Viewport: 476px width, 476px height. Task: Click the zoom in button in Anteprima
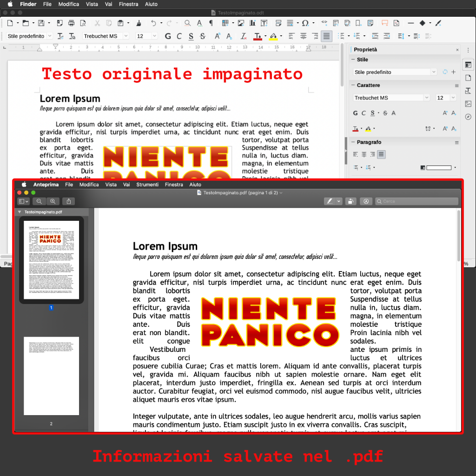[53, 201]
